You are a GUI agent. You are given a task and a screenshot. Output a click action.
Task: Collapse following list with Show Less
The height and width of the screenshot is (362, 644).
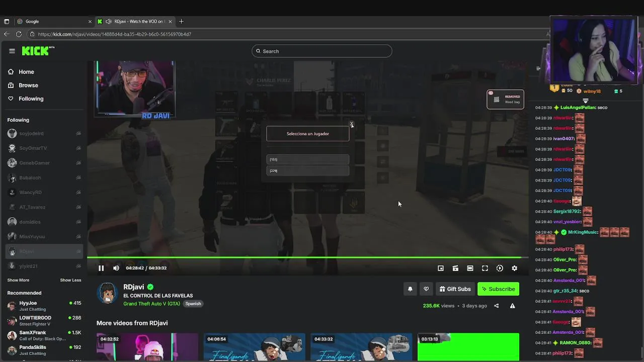coord(70,280)
